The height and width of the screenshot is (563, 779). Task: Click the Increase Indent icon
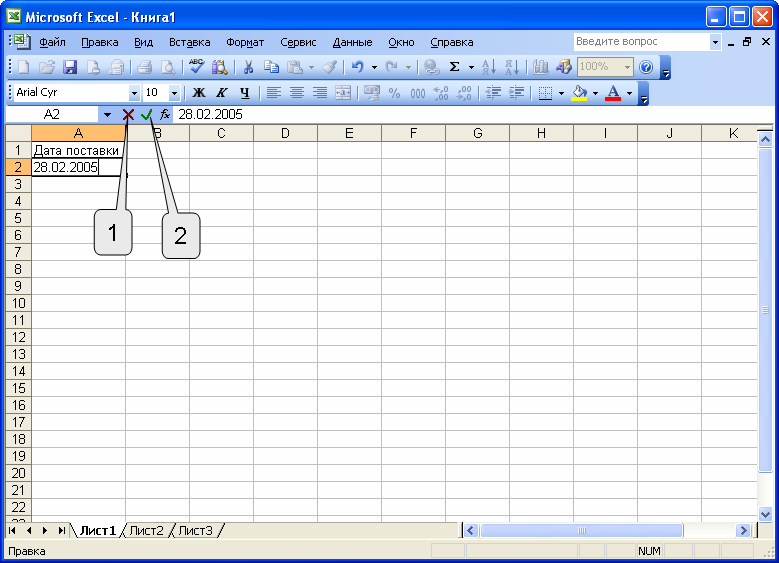click(516, 93)
